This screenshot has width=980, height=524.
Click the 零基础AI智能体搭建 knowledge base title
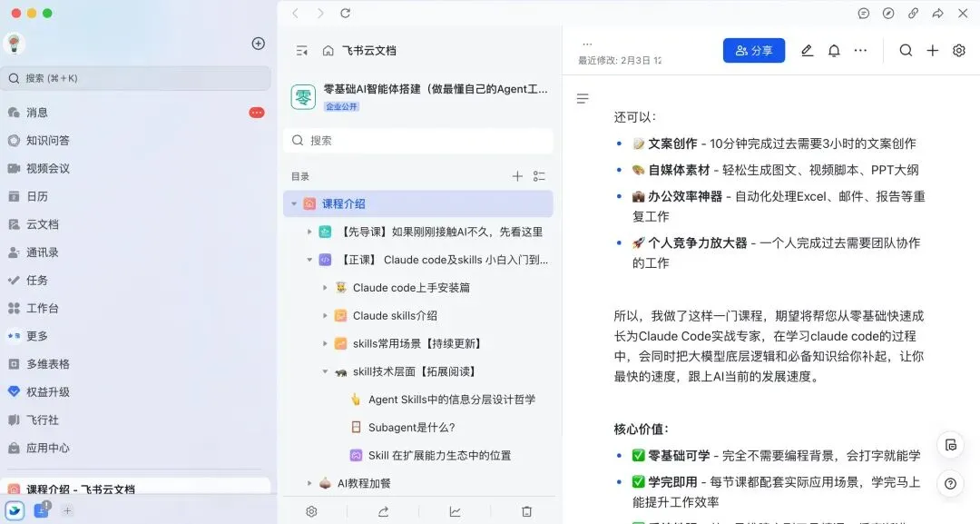click(435, 89)
